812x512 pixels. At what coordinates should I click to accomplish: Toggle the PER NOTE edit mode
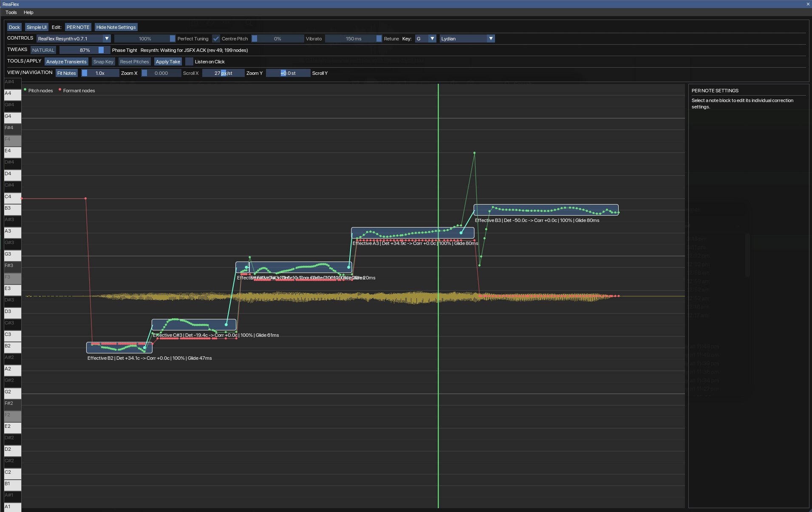(78, 27)
